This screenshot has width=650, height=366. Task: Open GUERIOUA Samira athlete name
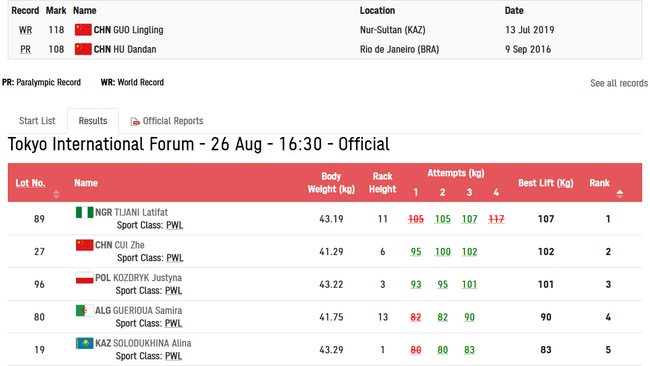click(148, 310)
